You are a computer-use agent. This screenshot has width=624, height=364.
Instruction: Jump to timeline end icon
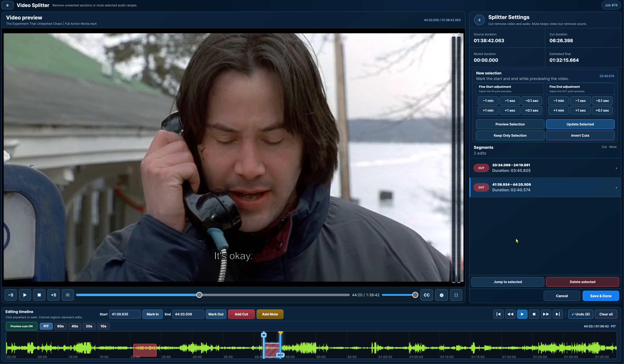click(558, 314)
